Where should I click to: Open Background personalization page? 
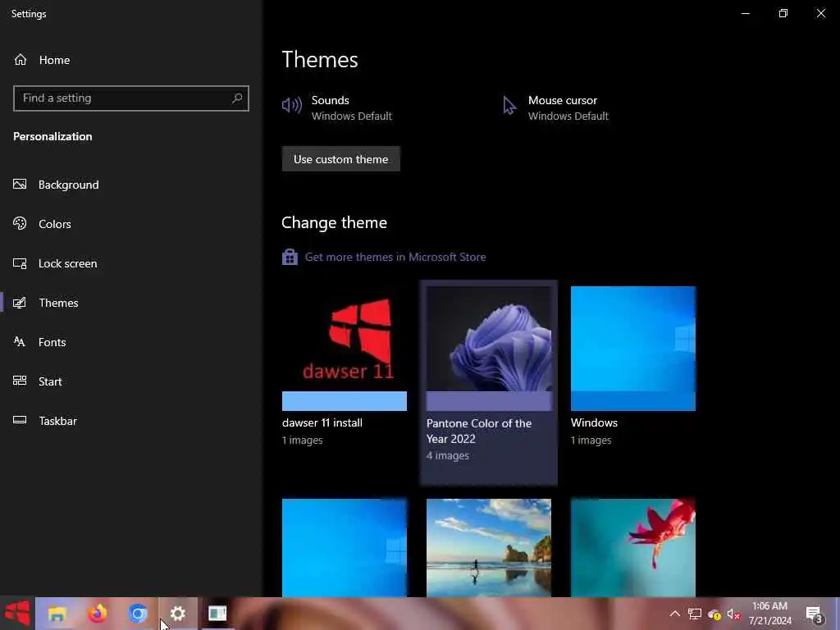pos(69,185)
